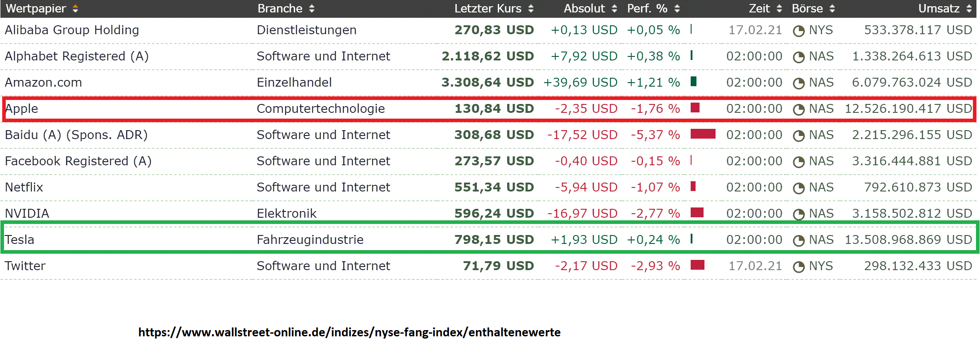Click the clock icon in Twitter row
The height and width of the screenshot is (355, 980).
click(x=799, y=267)
